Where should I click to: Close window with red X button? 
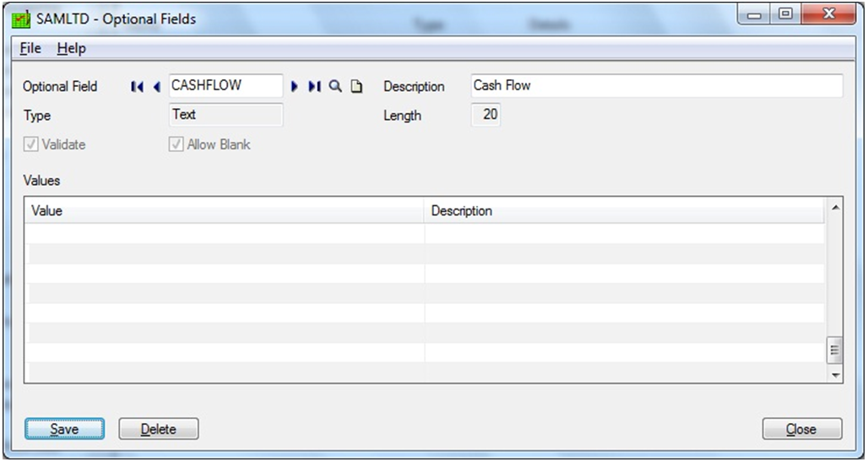tap(828, 14)
